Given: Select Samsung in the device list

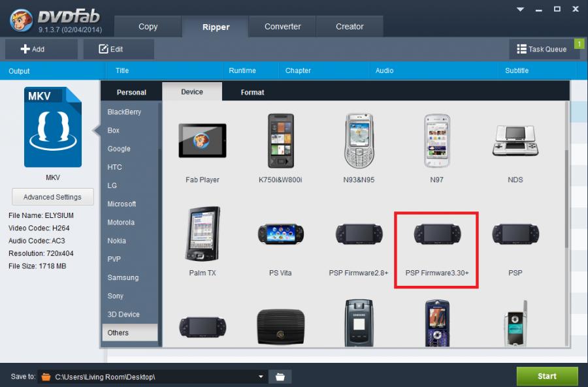Looking at the screenshot, I should click(x=130, y=277).
